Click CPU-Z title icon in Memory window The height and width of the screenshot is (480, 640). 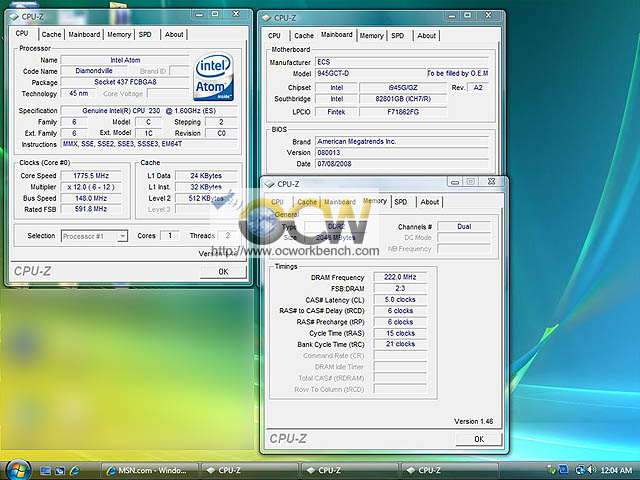[269, 184]
